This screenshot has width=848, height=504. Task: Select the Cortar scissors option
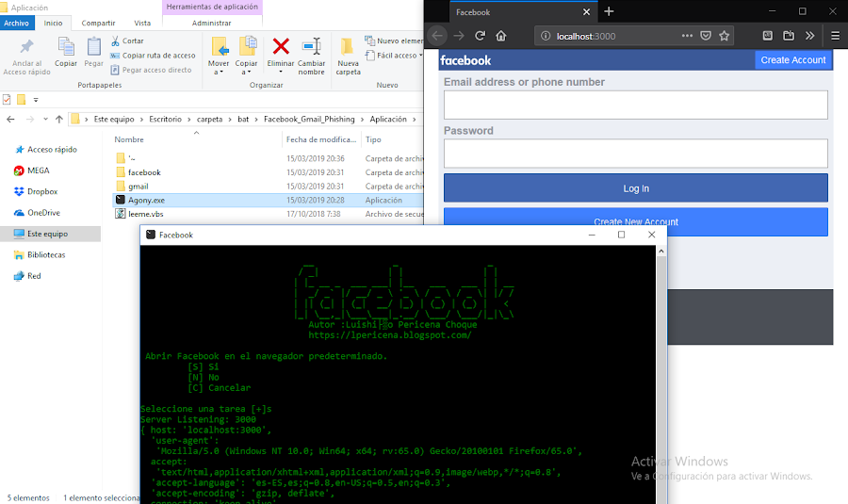tap(127, 41)
